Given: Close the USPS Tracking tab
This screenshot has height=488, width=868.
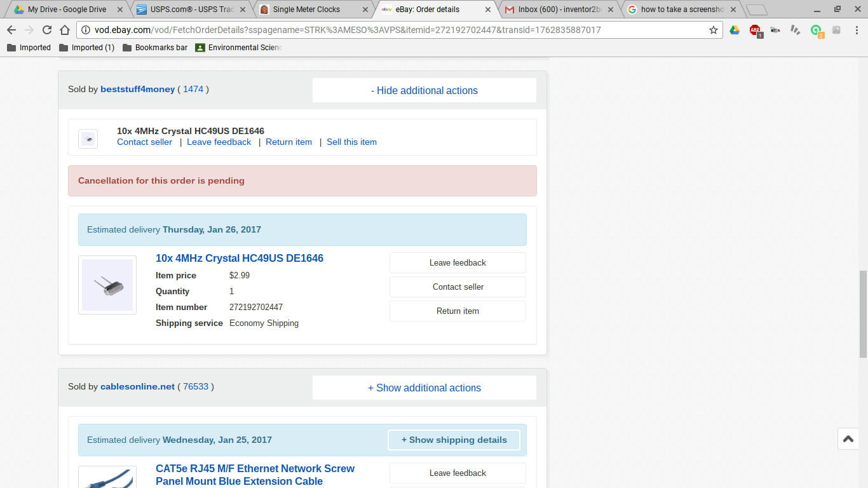Looking at the screenshot, I should pos(243,10).
